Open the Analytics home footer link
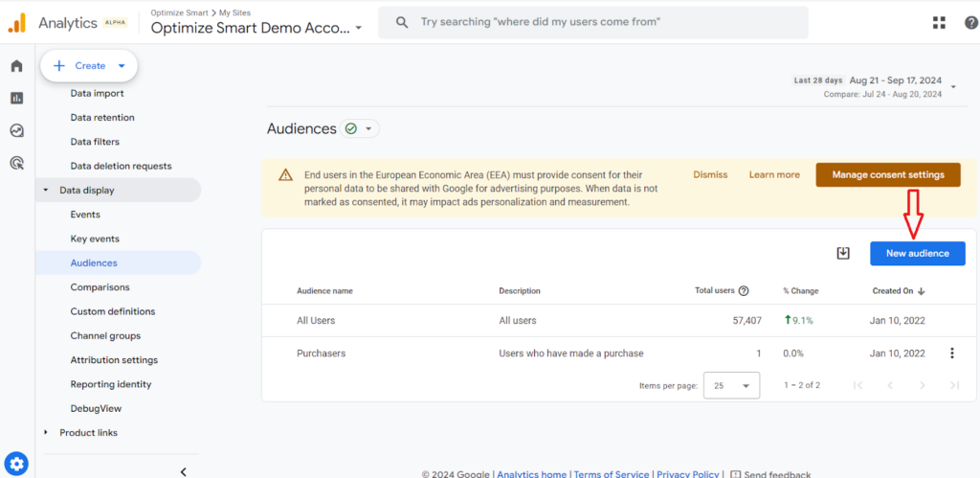This screenshot has width=980, height=478. pyautogui.click(x=531, y=474)
